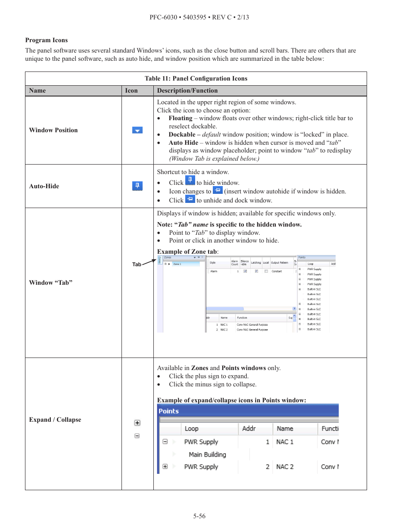Image resolution: width=411 pixels, height=532 pixels.
Task: Click the Auto-Hide pushpin icon in the Icon column
Action: 137,186
